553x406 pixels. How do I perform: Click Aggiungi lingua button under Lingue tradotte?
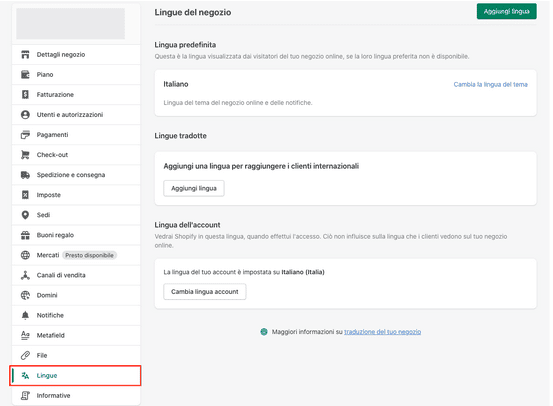click(194, 188)
